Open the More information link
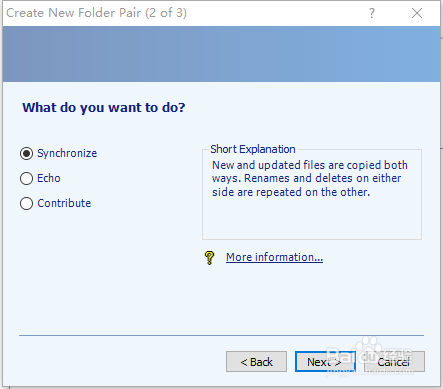 [x=274, y=257]
